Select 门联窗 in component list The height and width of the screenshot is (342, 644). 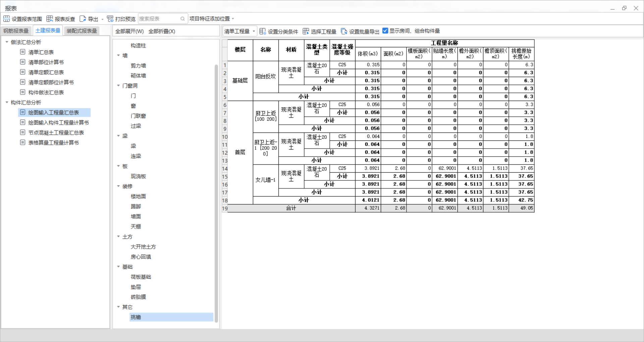point(138,116)
